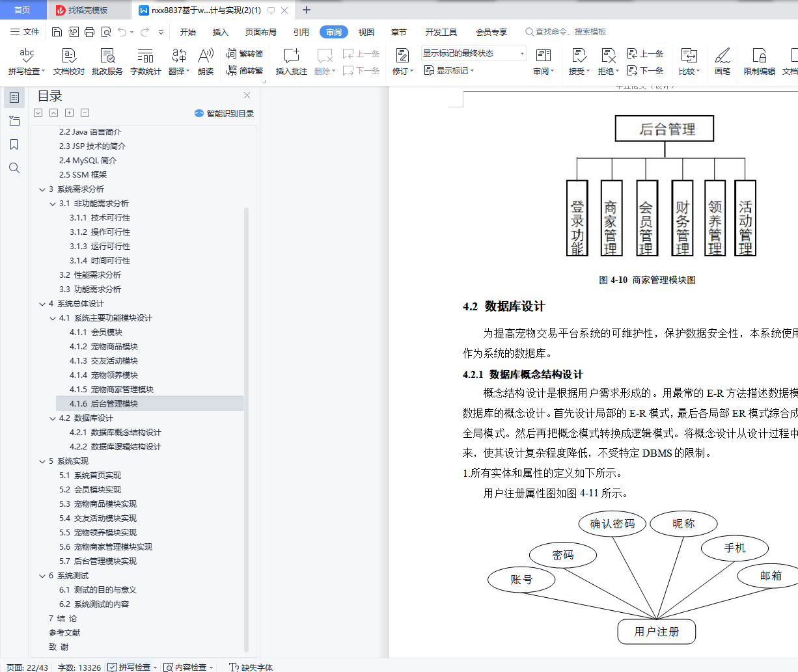
Task: Click the outline panel vertical scrollbar
Action: pos(246,429)
